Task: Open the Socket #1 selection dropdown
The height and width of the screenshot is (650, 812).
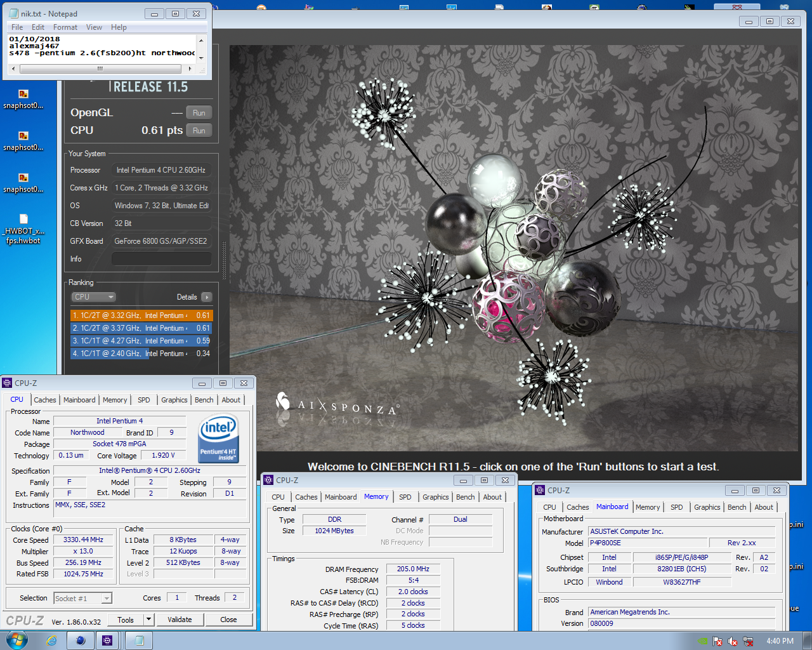Action: click(82, 598)
